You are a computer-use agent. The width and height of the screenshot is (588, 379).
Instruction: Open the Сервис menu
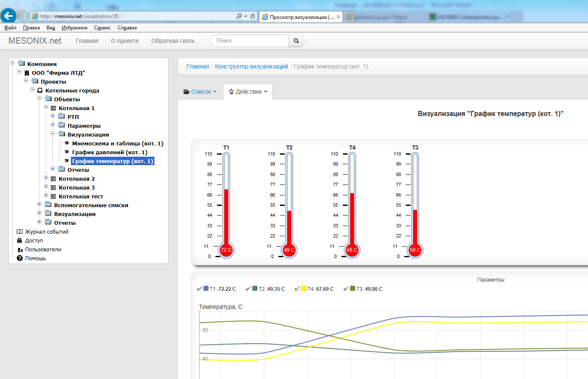[x=102, y=28]
